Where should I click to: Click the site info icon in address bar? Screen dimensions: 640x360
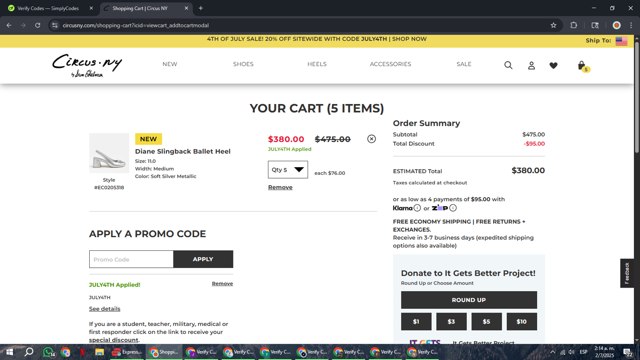coord(55,25)
